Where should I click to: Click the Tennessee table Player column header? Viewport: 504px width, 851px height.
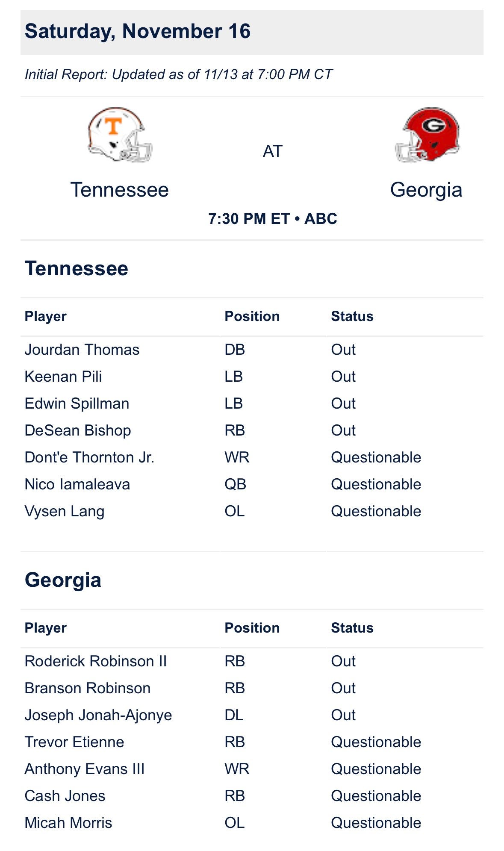click(x=46, y=316)
